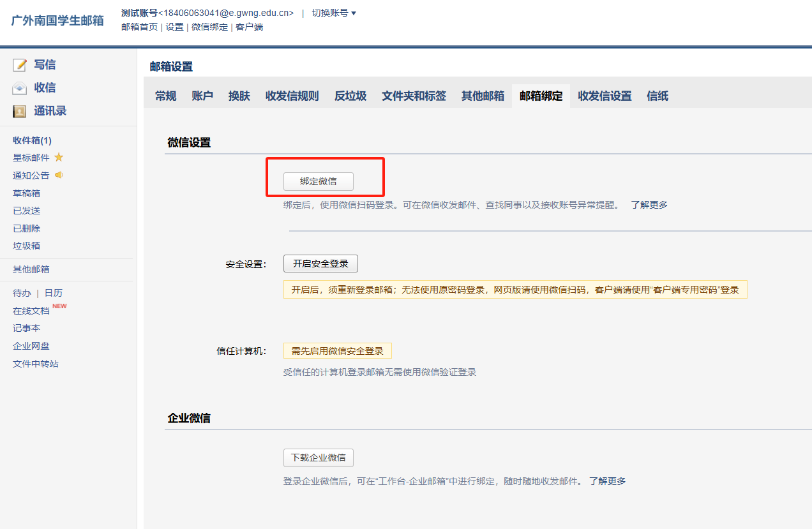
Task: Open the 切换账号 account switch dropdown
Action: (x=334, y=13)
